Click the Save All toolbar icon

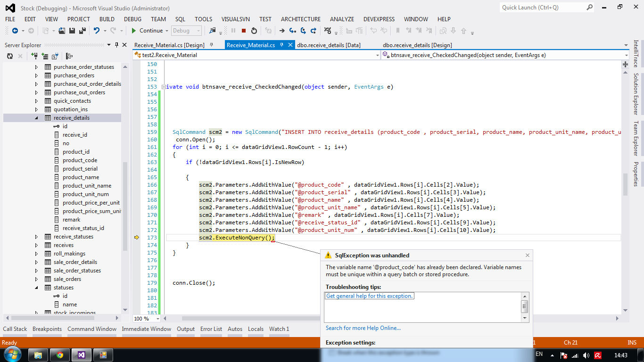click(82, 31)
